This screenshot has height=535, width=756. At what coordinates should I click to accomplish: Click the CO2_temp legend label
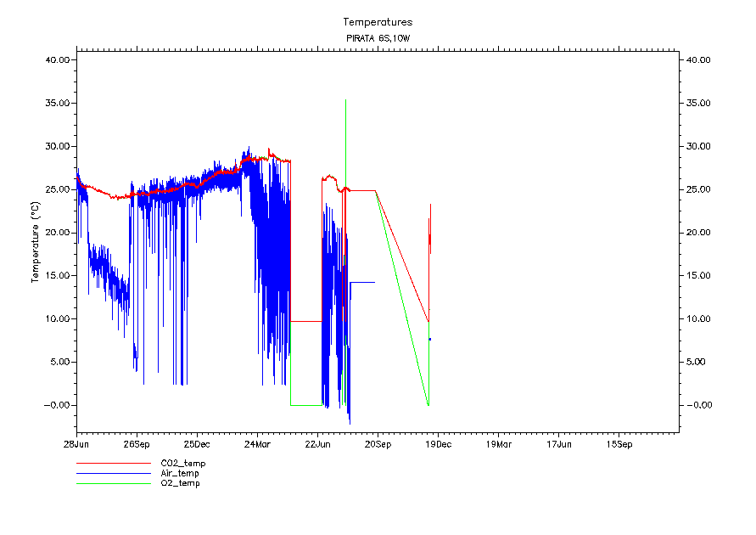pos(183,464)
